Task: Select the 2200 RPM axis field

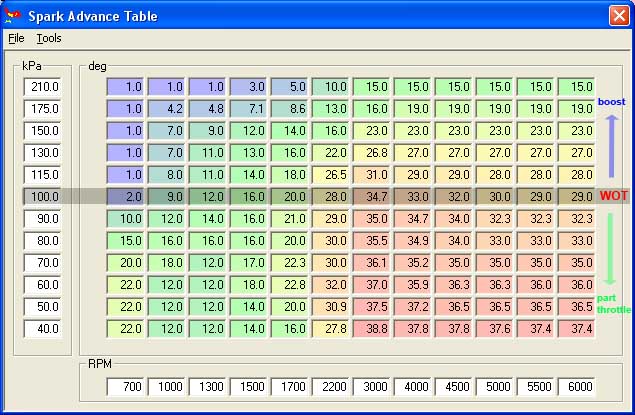Action: click(x=331, y=387)
